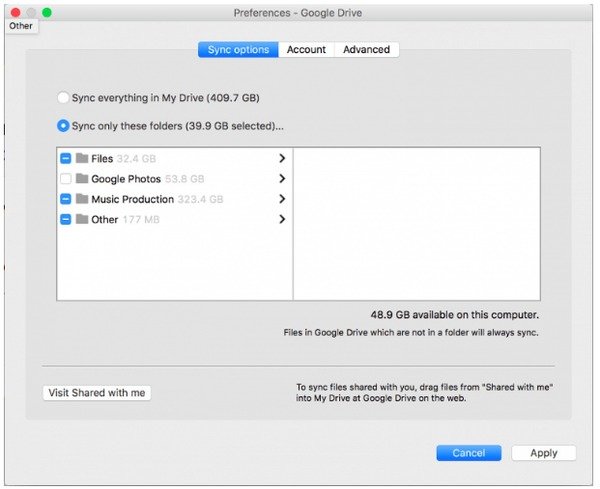The width and height of the screenshot is (600, 489).
Task: Click the 48.9 GB available text
Action: pos(455,315)
